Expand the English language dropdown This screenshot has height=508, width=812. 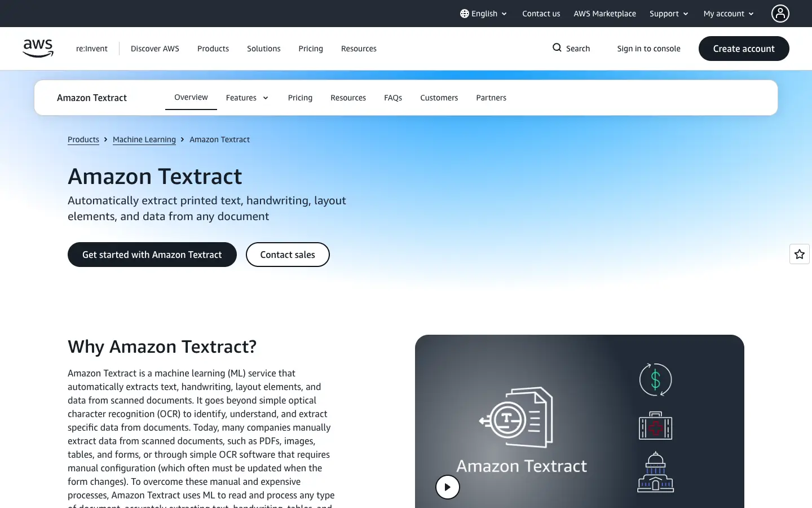pyautogui.click(x=484, y=14)
